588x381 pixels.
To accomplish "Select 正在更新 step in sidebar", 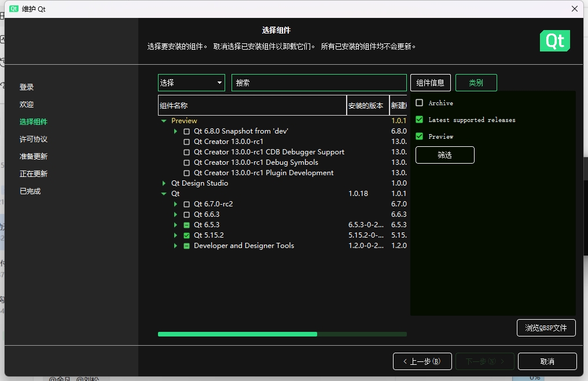I will coord(34,173).
